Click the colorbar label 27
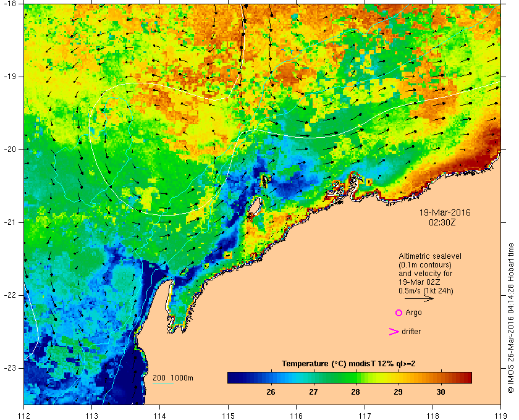Viewport: 519px width, 420px height. pos(313,392)
